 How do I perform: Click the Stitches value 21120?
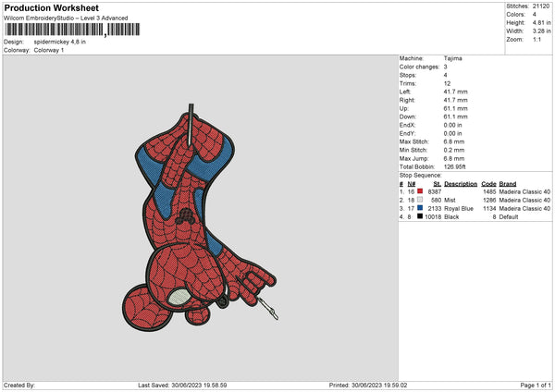[x=541, y=6]
